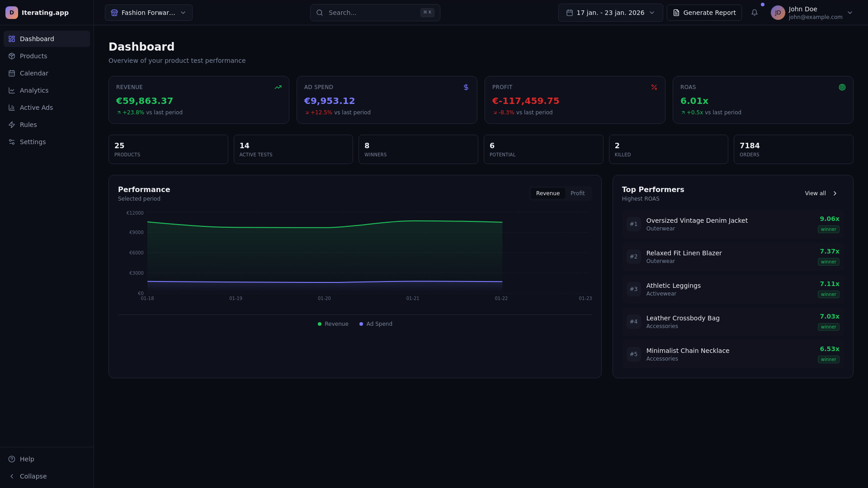The height and width of the screenshot is (488, 868).
Task: Toggle Ad Spend series in legend
Action: (x=376, y=324)
